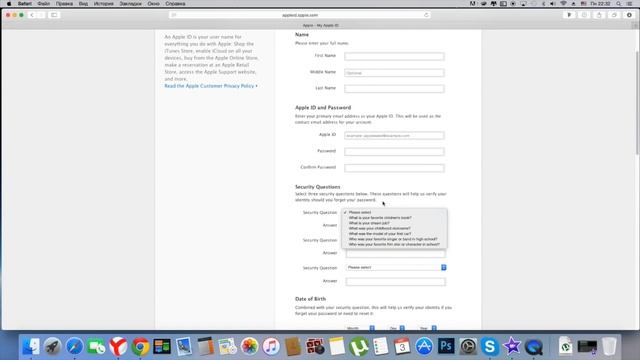The image size is (640, 360).
Task: Choose 'What was your childhood nickname?' option
Action: (394, 229)
